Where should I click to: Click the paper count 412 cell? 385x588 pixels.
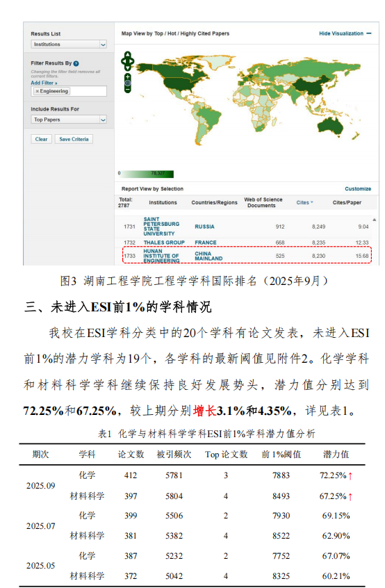pos(131,475)
